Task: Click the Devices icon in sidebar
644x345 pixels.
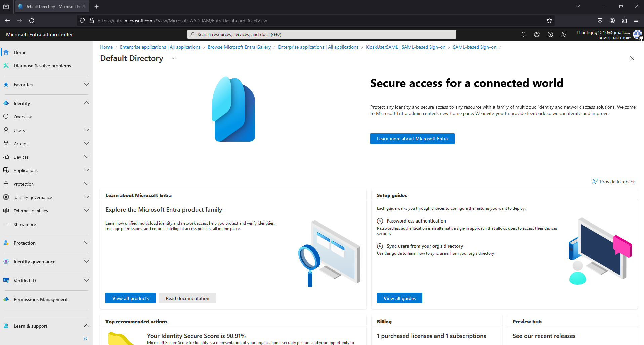Action: pyautogui.click(x=6, y=157)
